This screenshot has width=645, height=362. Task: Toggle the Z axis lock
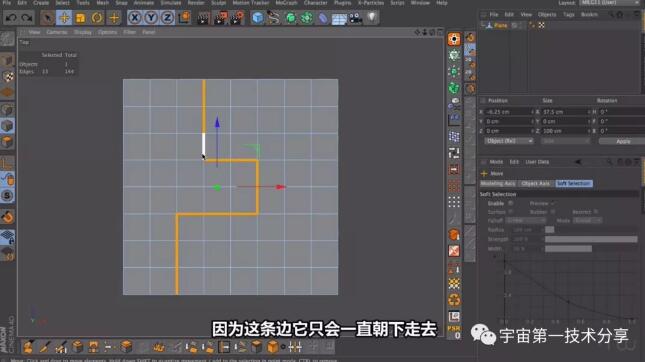pyautogui.click(x=167, y=18)
